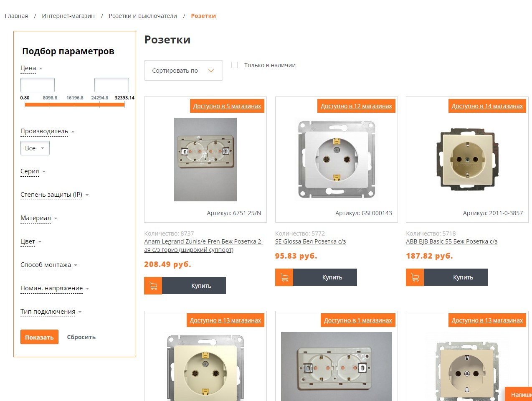The image size is (532, 401).
Task: Click the orange 'Показать' button
Action: pos(39,337)
